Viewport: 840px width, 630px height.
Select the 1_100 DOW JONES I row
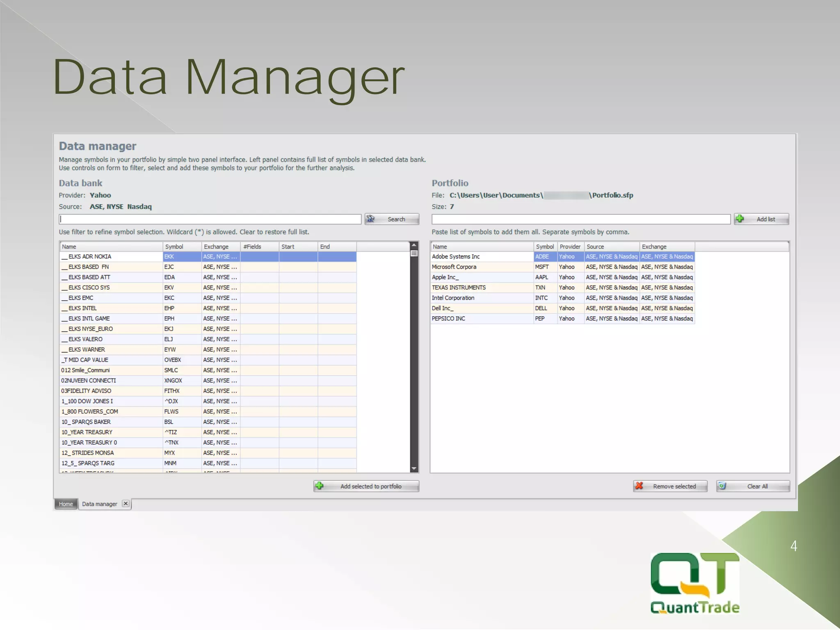pyautogui.click(x=208, y=401)
